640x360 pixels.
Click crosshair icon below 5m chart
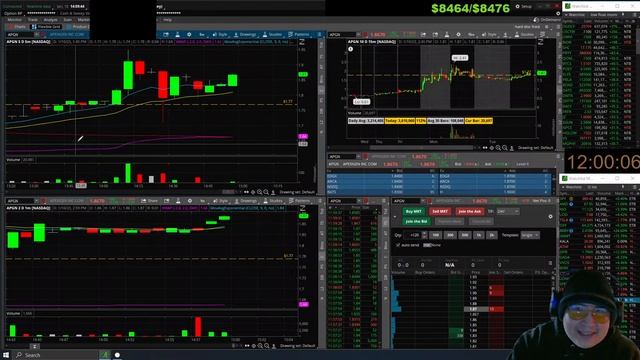click(x=253, y=192)
